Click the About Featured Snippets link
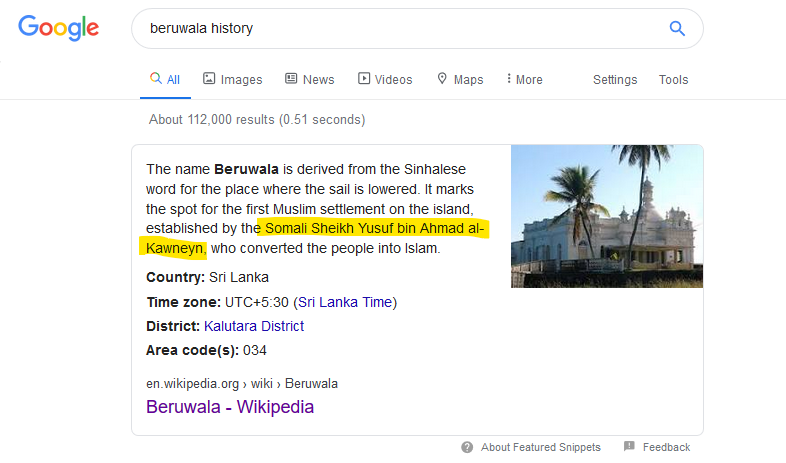 pyautogui.click(x=541, y=447)
